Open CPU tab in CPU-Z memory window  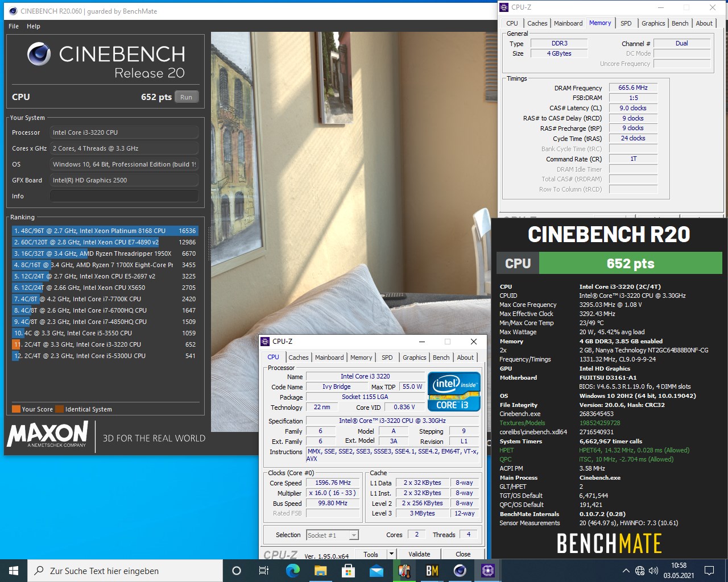point(512,23)
